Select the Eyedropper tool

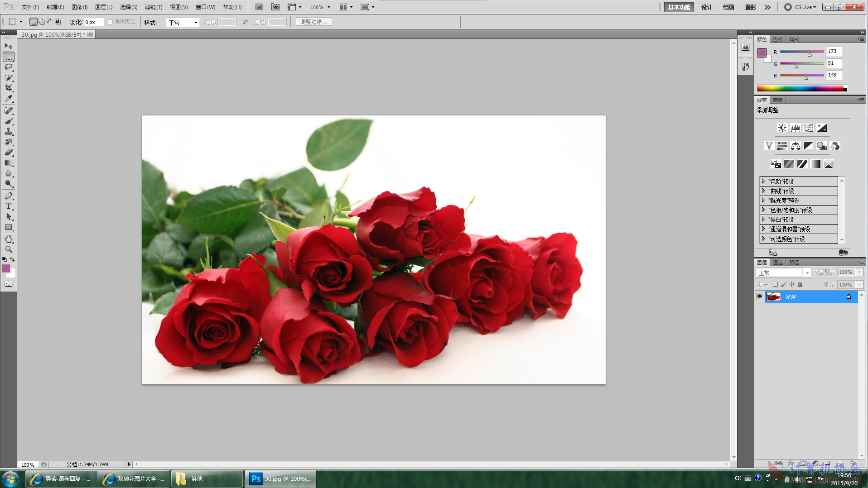(9, 98)
